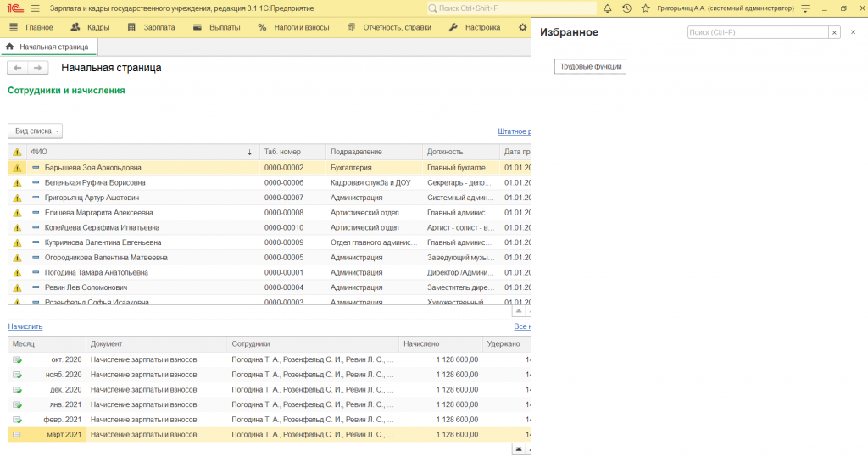Select employee Погодина Тамара Анатольевна

point(97,272)
